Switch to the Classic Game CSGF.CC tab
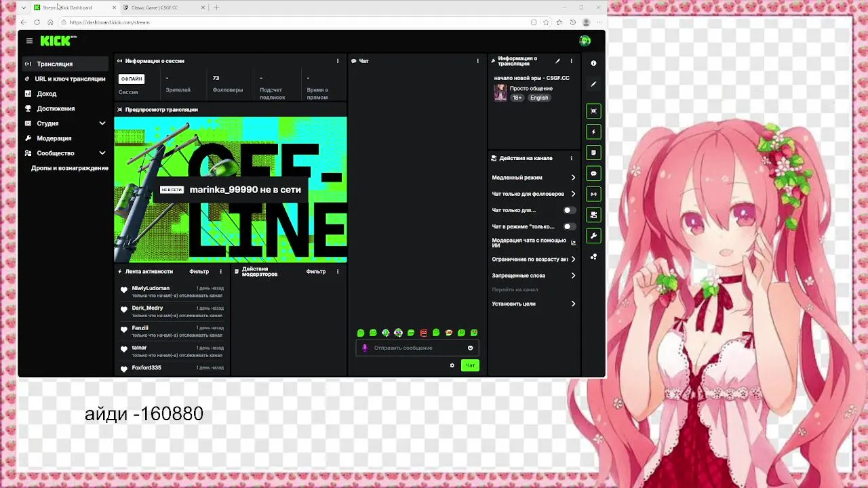Image resolution: width=868 pixels, height=488 pixels. (163, 7)
